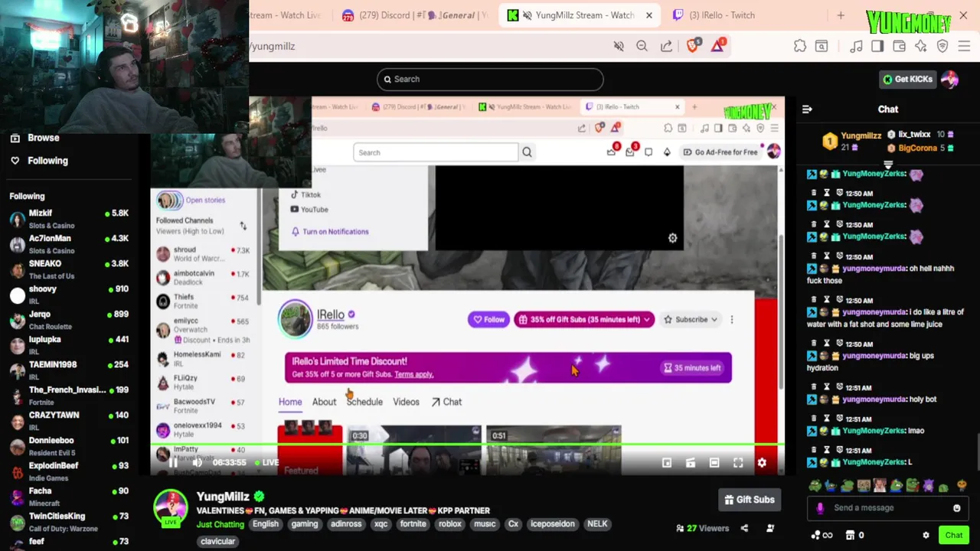Image resolution: width=980 pixels, height=551 pixels.
Task: Open Browse in Kick sidebar
Action: 43,138
